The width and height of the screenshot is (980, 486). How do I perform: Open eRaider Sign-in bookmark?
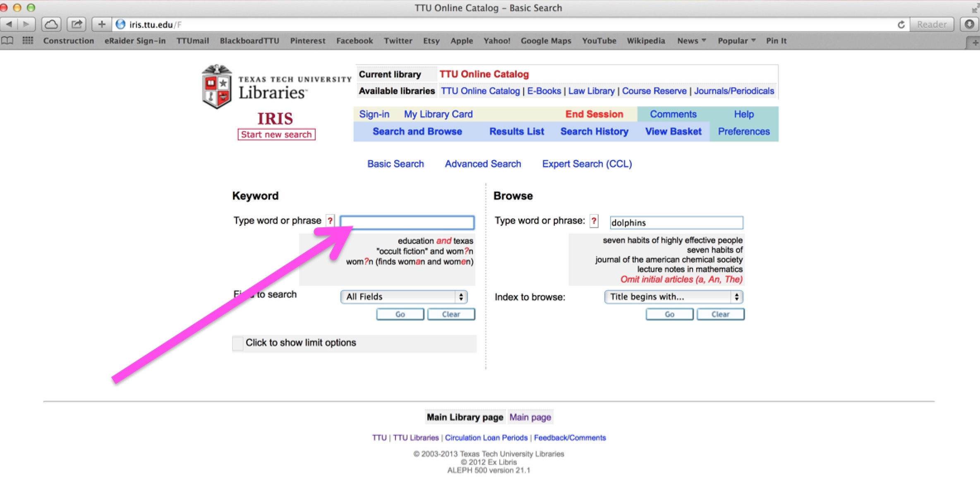click(x=135, y=41)
